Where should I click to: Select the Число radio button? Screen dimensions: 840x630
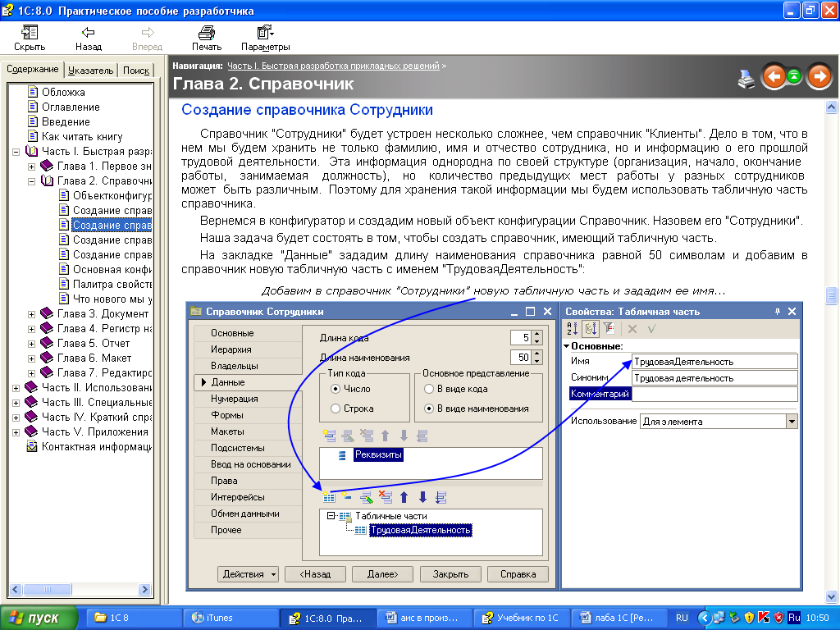(336, 389)
